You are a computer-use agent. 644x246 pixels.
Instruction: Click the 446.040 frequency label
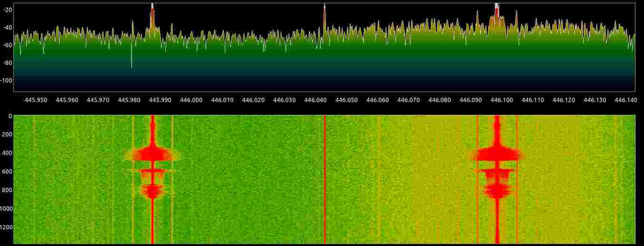point(316,100)
